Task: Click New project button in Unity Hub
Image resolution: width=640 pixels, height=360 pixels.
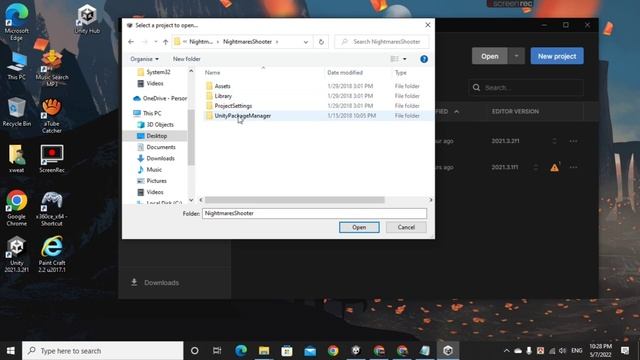Action: tap(557, 56)
